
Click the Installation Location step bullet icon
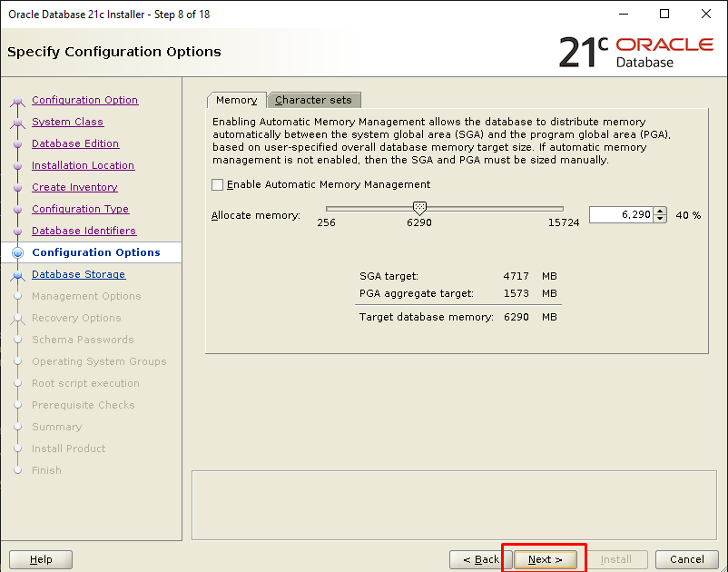(17, 166)
